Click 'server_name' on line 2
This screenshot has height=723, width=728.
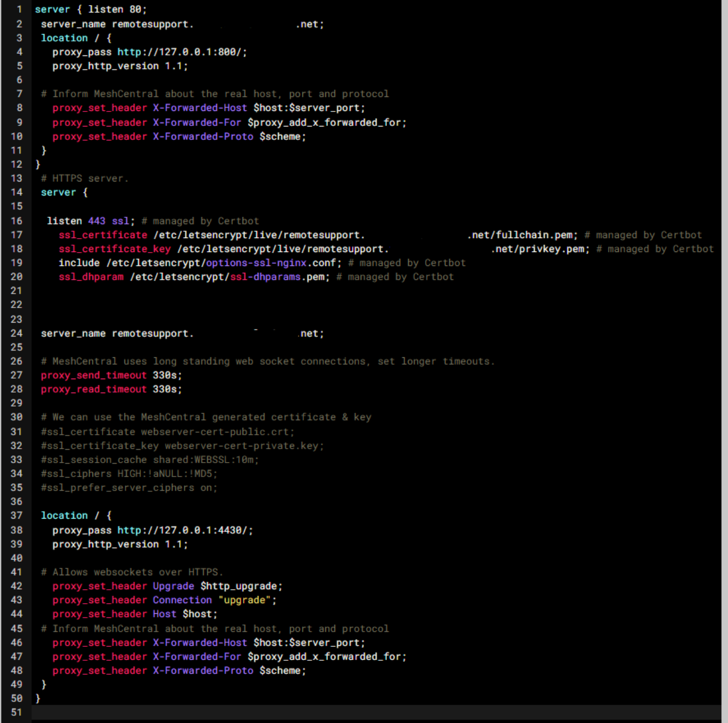[73, 25]
